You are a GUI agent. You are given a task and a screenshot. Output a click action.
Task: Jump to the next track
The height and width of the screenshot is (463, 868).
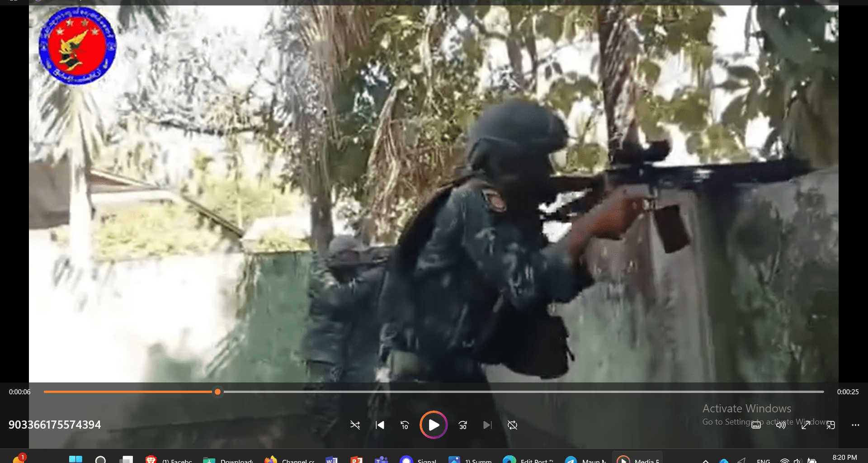pyautogui.click(x=487, y=425)
